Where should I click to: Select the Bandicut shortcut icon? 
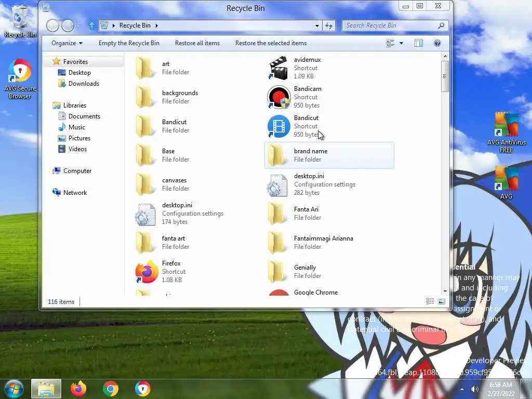coord(278,126)
